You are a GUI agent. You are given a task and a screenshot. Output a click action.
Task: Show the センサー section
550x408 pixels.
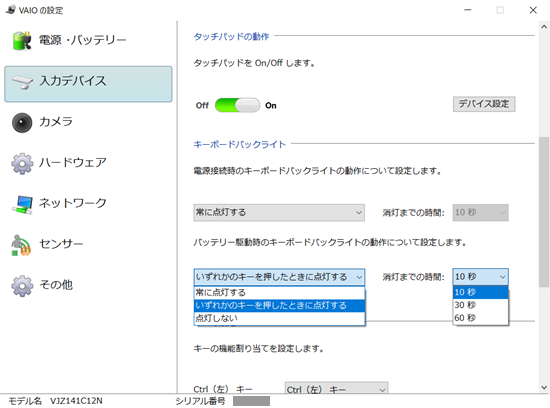pyautogui.click(x=88, y=245)
